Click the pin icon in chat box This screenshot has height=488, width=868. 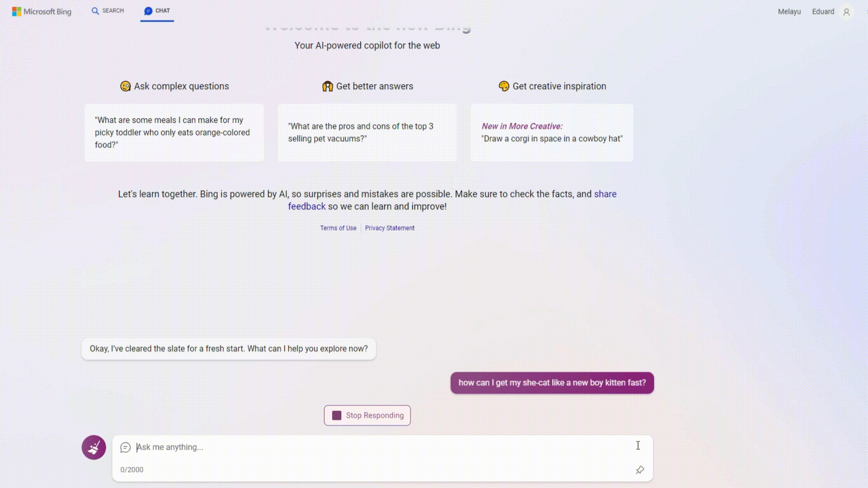[x=640, y=470]
